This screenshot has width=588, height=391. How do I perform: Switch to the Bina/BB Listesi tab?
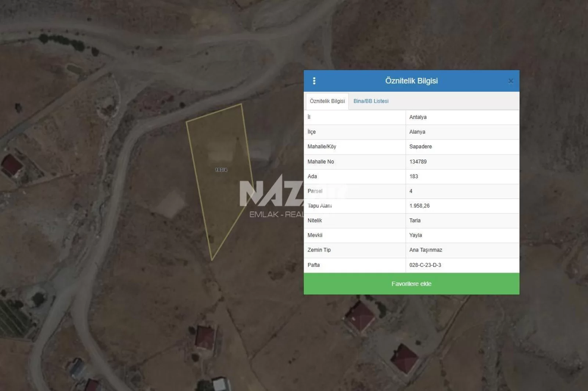click(371, 101)
